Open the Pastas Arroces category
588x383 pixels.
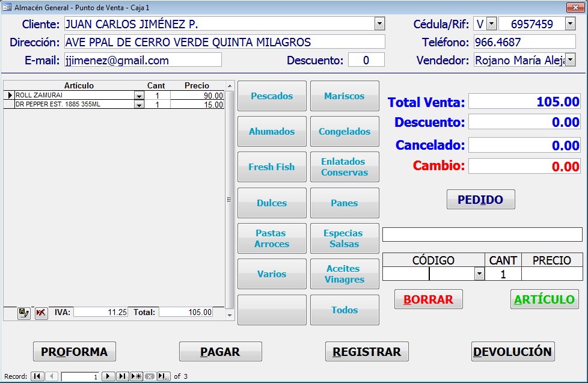point(272,239)
